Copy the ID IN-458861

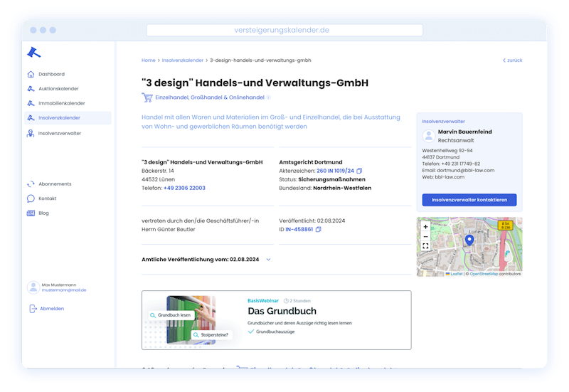tap(319, 230)
